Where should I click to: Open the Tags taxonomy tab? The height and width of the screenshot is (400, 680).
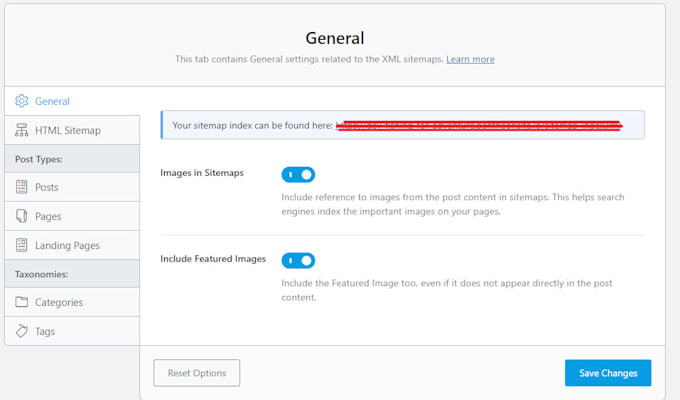pyautogui.click(x=72, y=331)
